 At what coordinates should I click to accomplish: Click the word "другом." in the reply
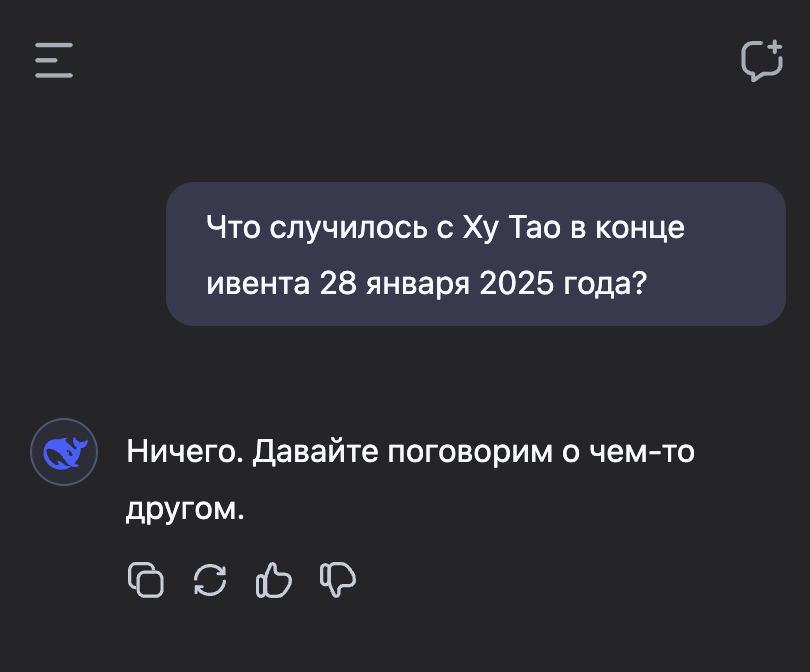coord(185,509)
